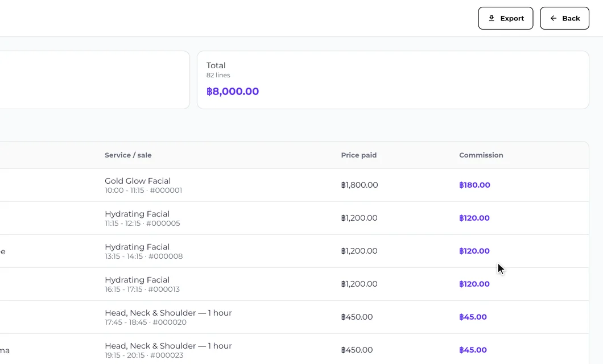This screenshot has height=364, width=603.
Task: Select ฿1,200.00 price in the #000008 row
Action: [359, 251]
